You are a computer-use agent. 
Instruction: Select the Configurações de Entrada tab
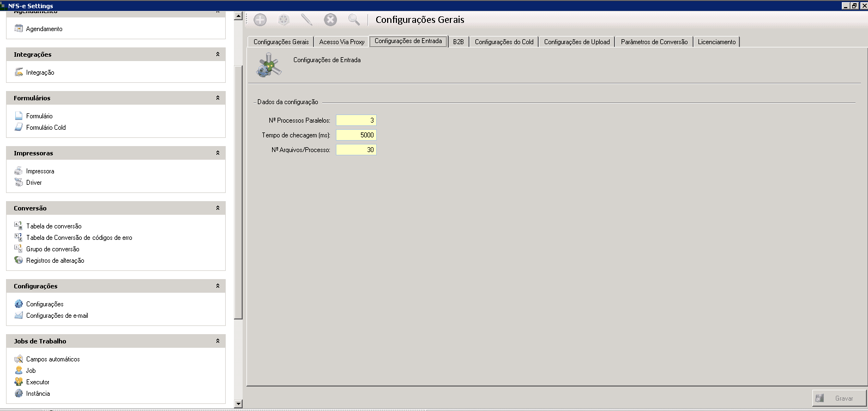tap(408, 41)
